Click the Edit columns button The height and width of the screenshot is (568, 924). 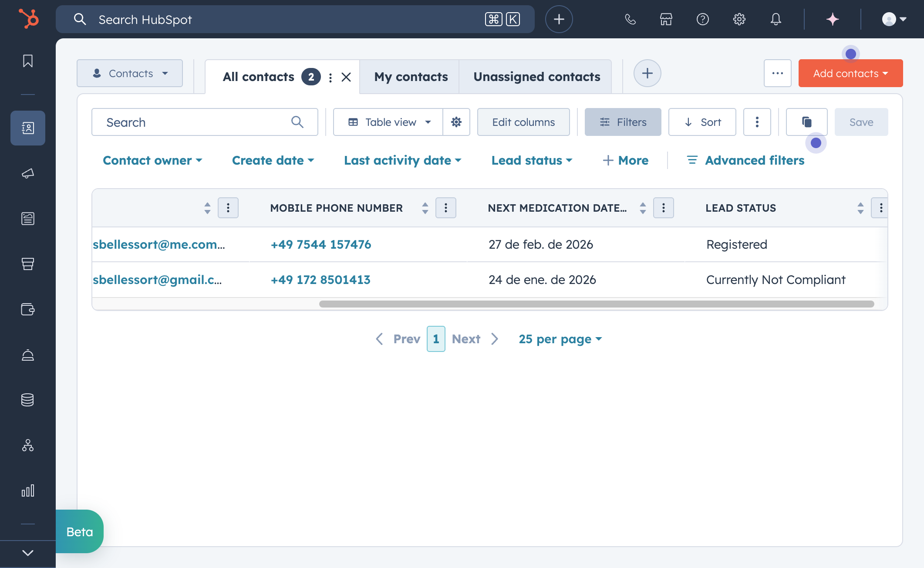(523, 122)
